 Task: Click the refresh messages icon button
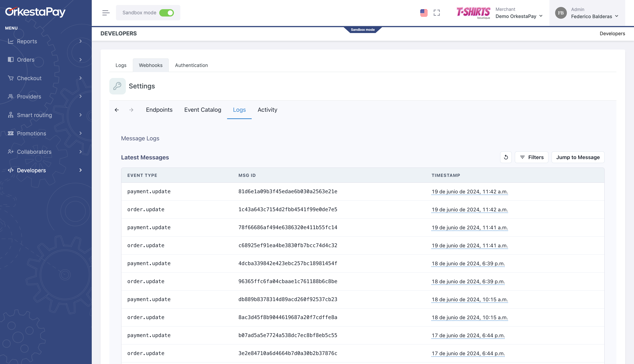pos(506,157)
